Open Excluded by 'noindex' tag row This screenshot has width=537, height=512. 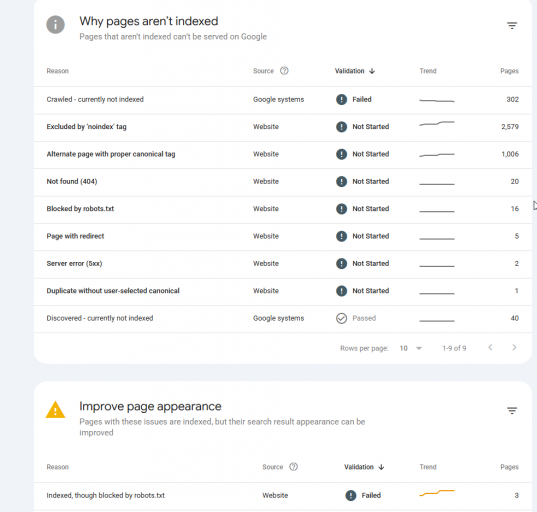pos(283,127)
